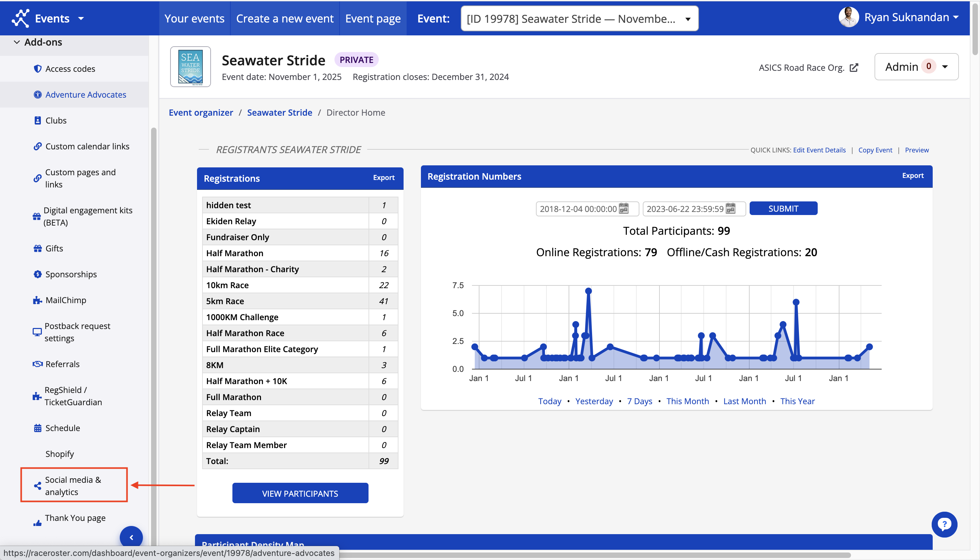Image resolution: width=980 pixels, height=560 pixels.
Task: Click the Referrals icon in sidebar
Action: 38,363
